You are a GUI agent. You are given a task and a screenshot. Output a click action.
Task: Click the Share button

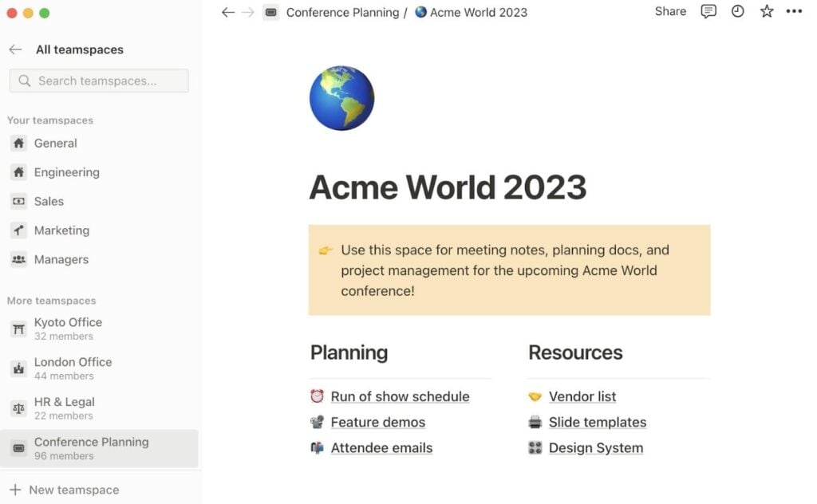pos(670,11)
